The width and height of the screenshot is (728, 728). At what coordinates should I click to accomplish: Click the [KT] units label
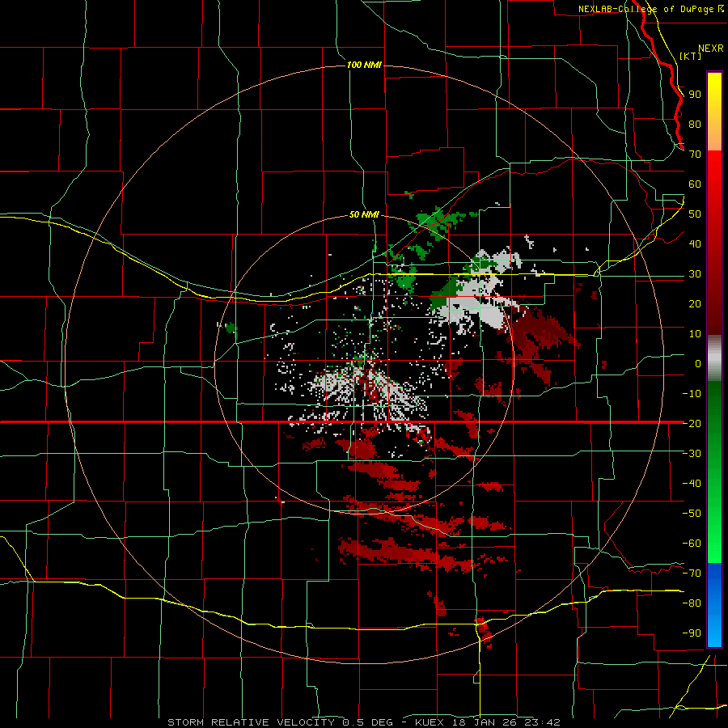click(691, 56)
